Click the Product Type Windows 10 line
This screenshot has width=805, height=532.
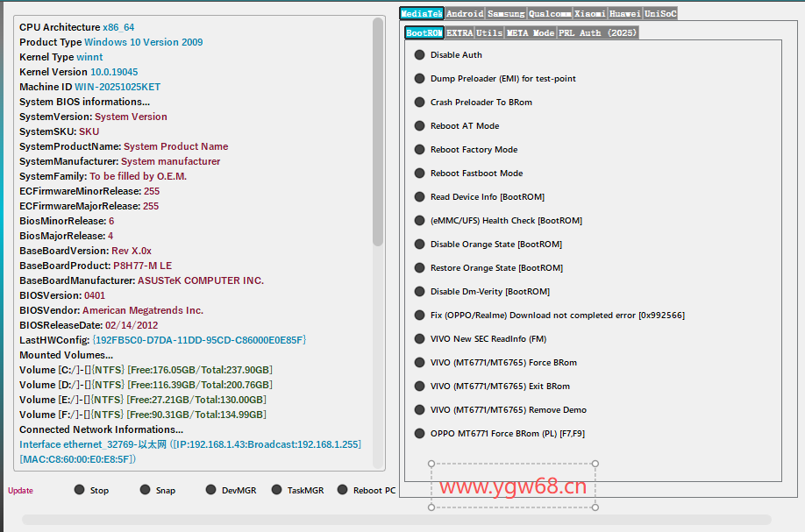110,42
